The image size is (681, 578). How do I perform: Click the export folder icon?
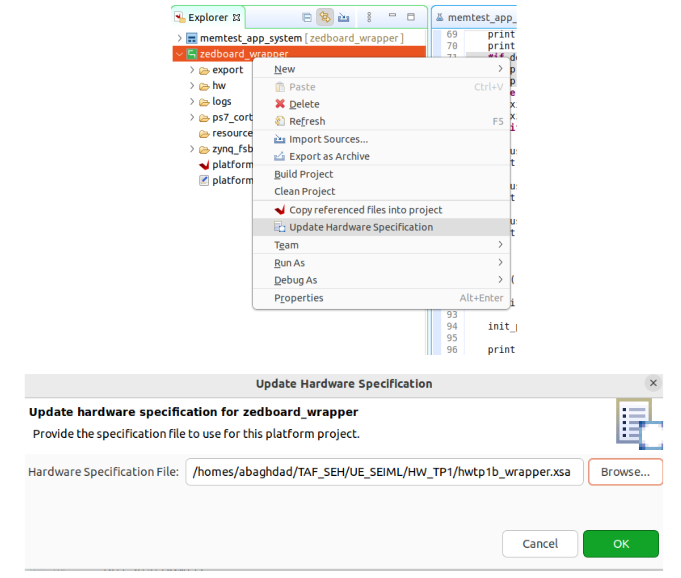pyautogui.click(x=204, y=70)
